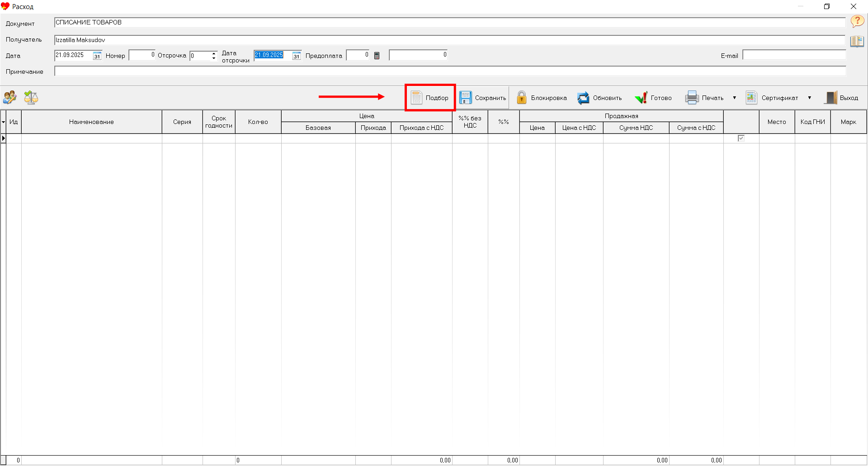Click the Отсрочка number field

point(200,55)
